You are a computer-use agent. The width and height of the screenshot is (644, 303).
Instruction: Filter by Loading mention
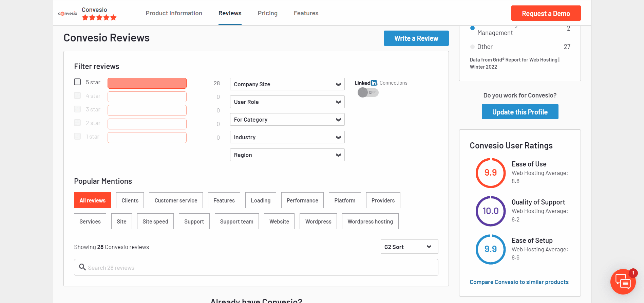[x=261, y=200]
